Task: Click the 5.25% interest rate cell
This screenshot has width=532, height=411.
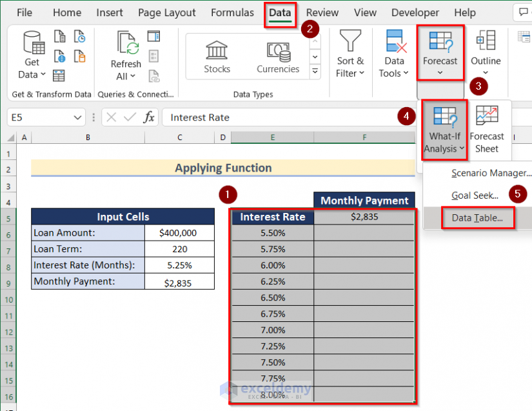Action: (179, 265)
